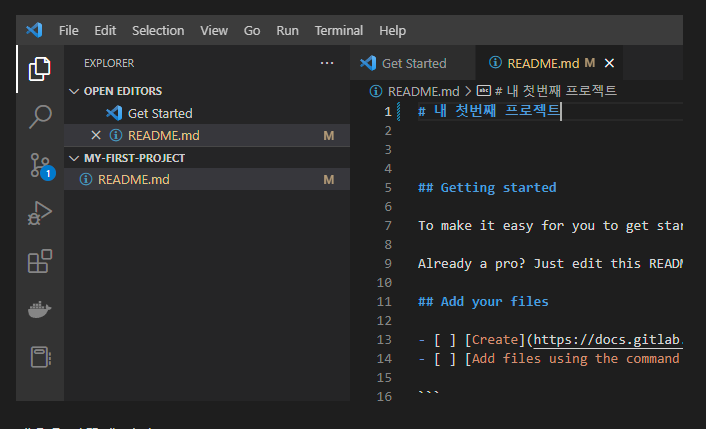
Task: Click the '# 내 첫번째 프로젝트' breadcrumb
Action: coord(556,91)
